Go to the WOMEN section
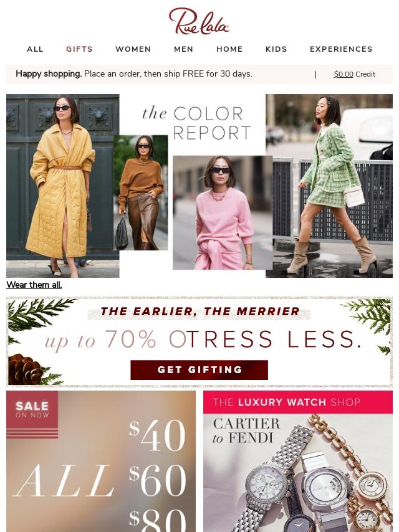This screenshot has width=399, height=532. click(133, 49)
